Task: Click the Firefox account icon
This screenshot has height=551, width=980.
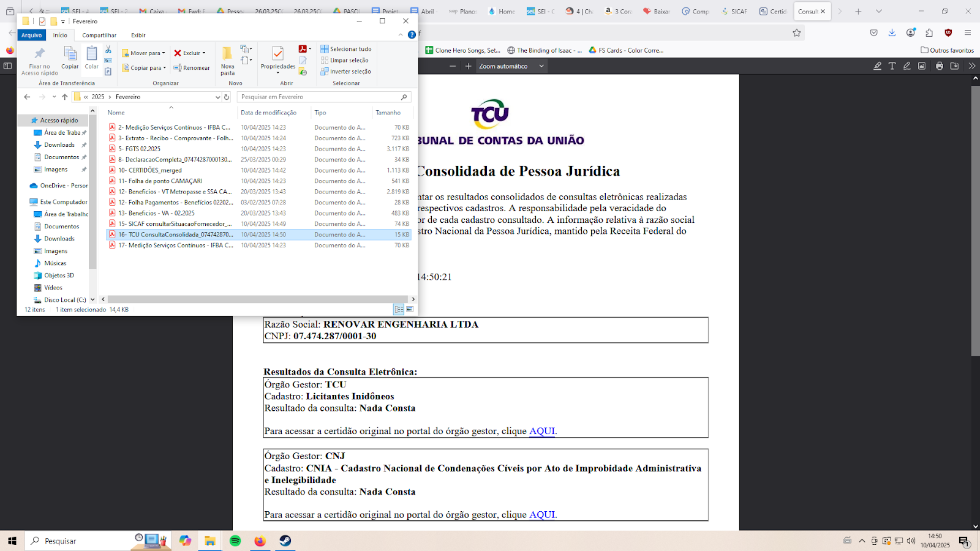Action: pyautogui.click(x=911, y=33)
